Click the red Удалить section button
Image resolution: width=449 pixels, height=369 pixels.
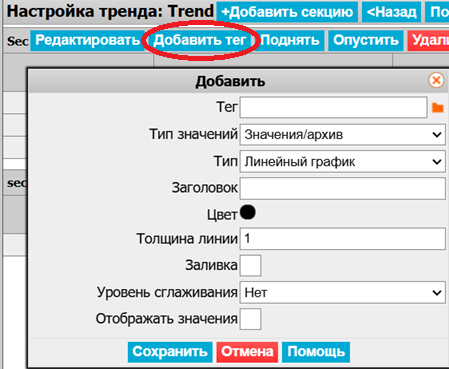click(x=428, y=40)
